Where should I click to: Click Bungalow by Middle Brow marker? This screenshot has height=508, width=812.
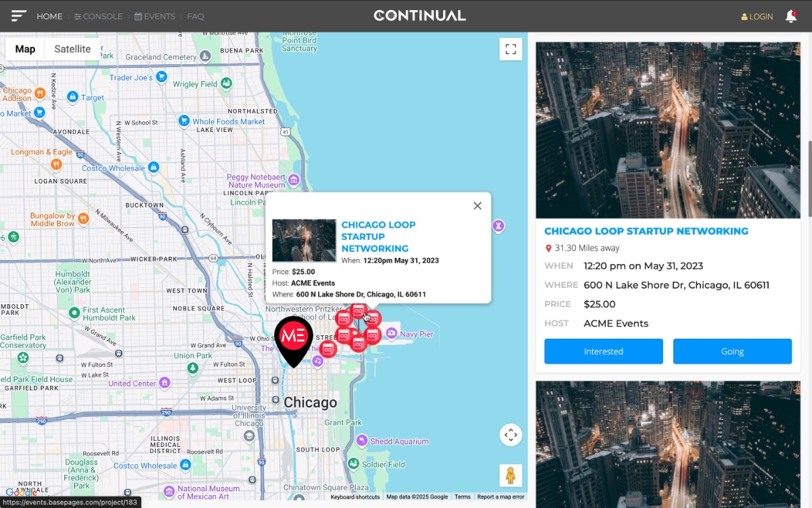click(83, 219)
